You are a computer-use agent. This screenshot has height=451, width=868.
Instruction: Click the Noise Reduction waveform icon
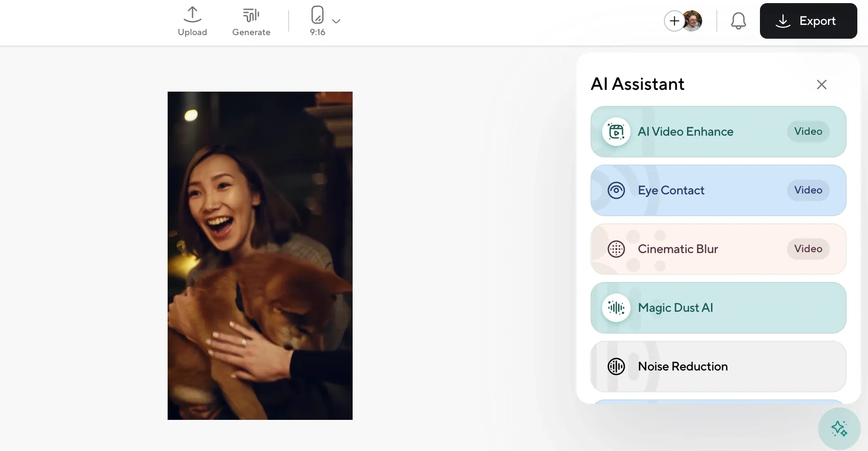click(x=616, y=366)
